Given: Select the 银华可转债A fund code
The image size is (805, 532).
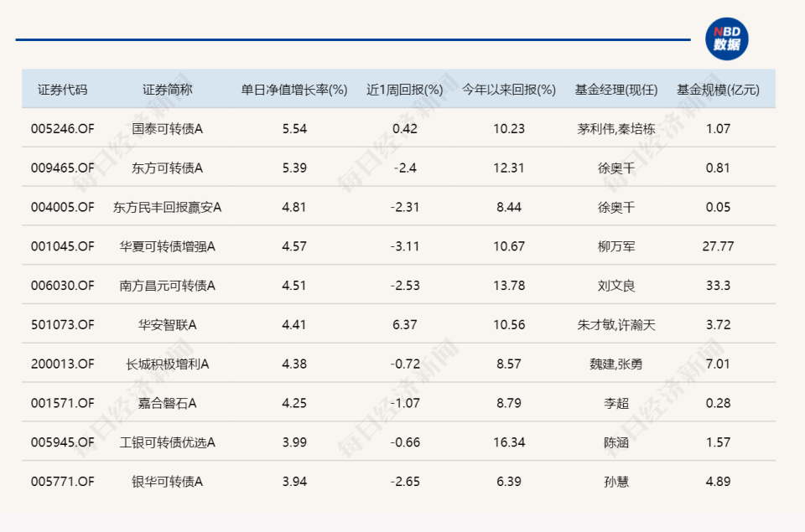Looking at the screenshot, I should [x=63, y=482].
